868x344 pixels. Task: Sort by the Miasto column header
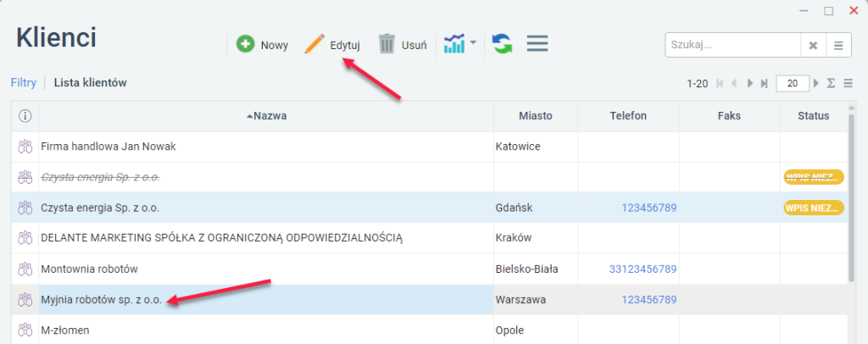tap(536, 116)
